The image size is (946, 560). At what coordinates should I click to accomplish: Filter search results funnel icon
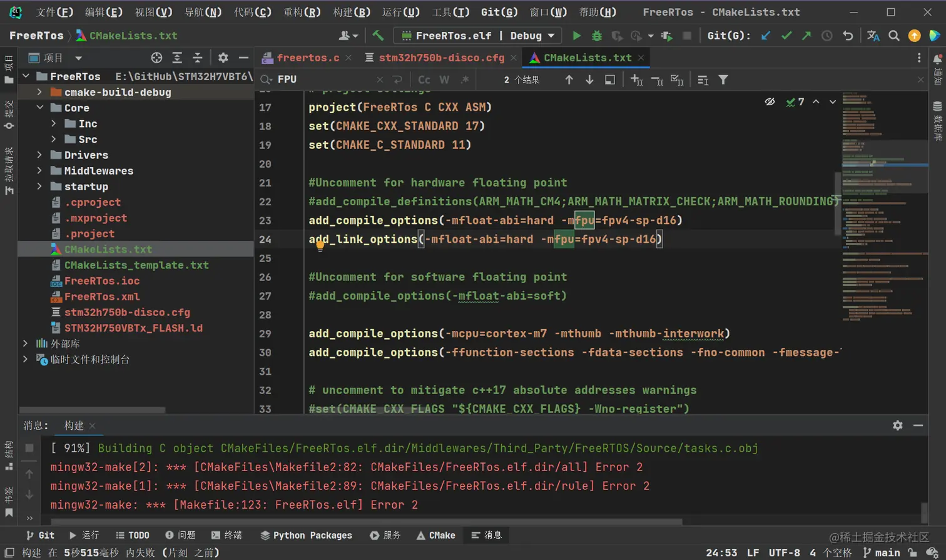(x=723, y=79)
